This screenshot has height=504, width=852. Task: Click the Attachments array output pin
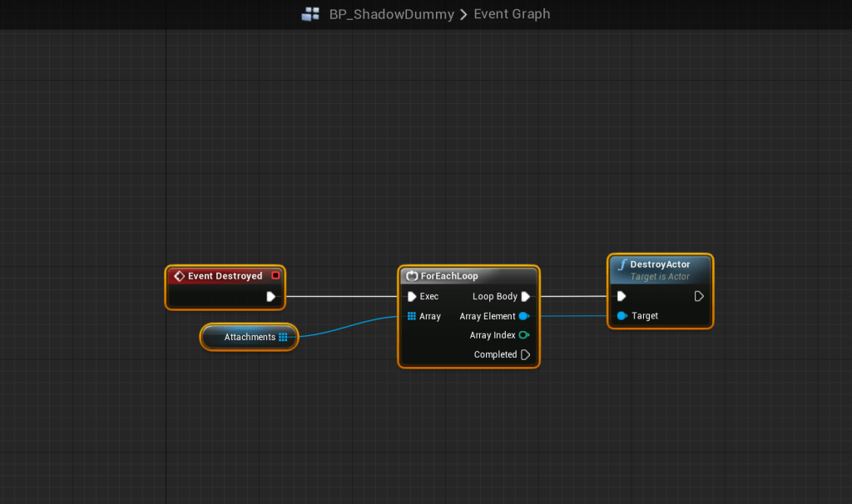pos(283,337)
